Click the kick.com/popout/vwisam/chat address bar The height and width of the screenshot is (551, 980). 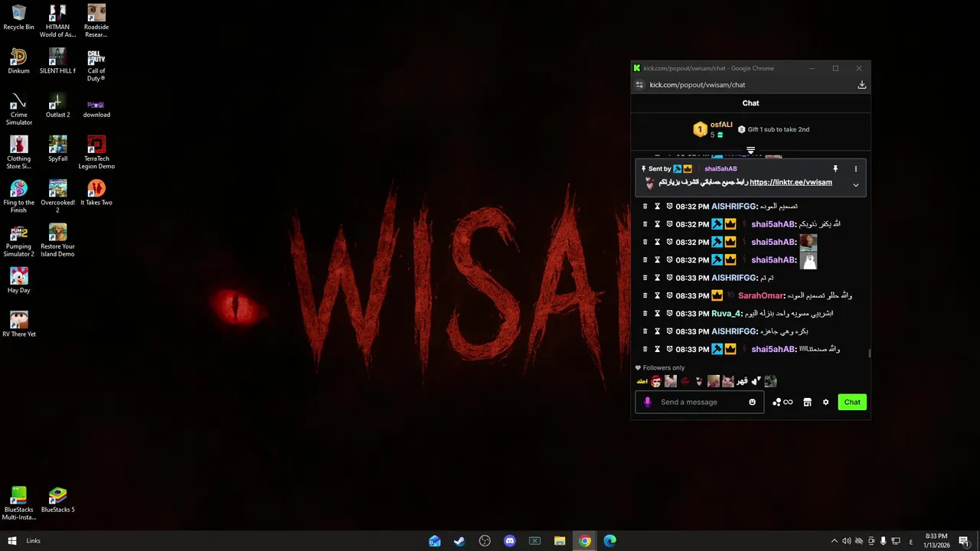(x=697, y=85)
